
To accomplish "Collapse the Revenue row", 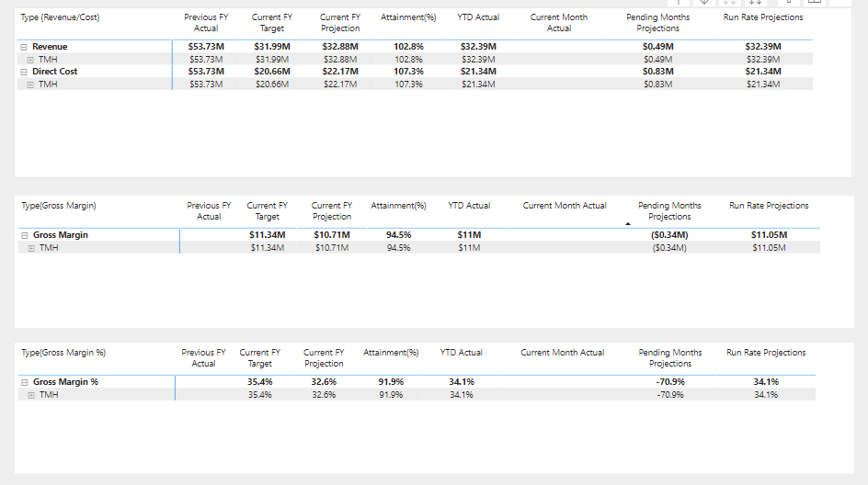I will pyautogui.click(x=24, y=47).
